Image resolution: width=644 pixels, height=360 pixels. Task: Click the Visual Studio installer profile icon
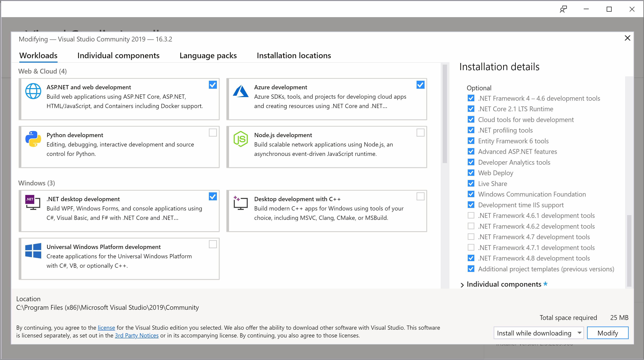564,9
